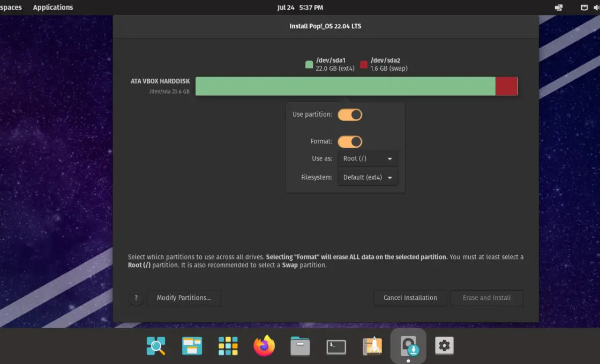Open the search magnifier icon in dock
Image resolution: width=600 pixels, height=364 pixels.
coord(156,346)
